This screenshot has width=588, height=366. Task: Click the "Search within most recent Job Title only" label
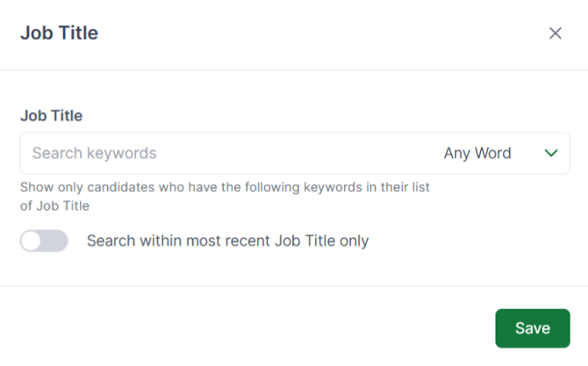pyautogui.click(x=227, y=240)
